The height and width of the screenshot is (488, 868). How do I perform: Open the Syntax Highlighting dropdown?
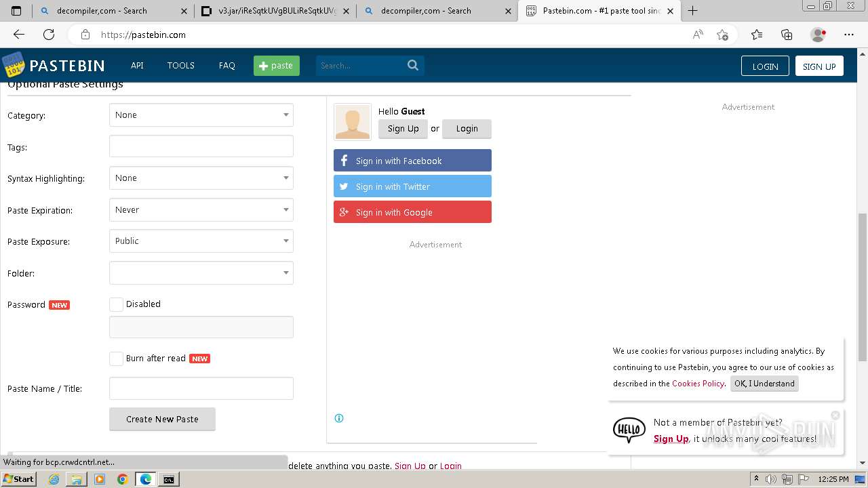[x=201, y=178]
